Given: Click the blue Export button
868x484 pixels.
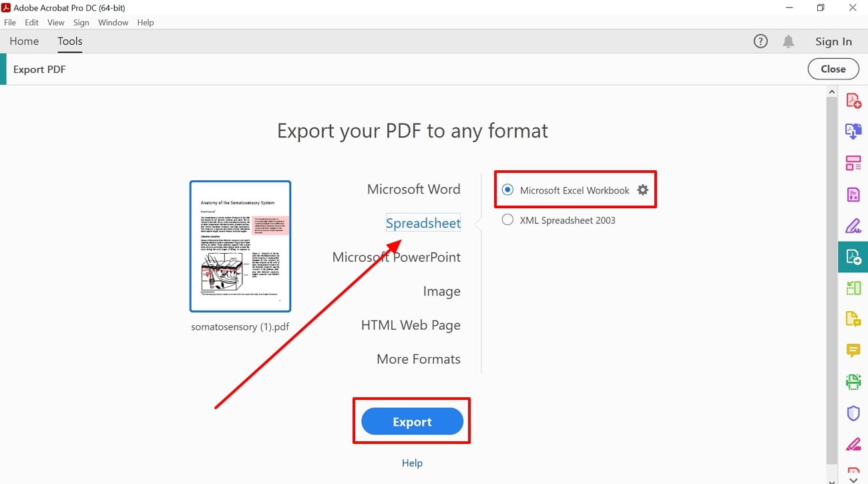Looking at the screenshot, I should click(x=412, y=422).
